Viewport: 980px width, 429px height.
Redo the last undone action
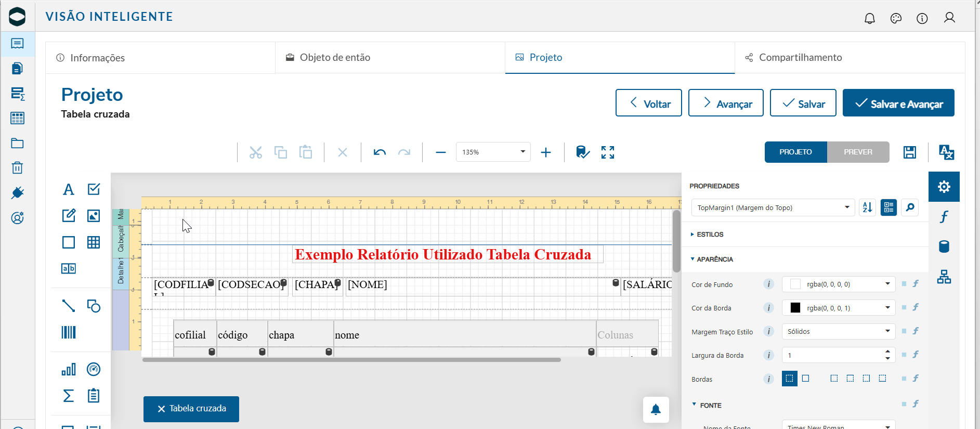click(404, 152)
